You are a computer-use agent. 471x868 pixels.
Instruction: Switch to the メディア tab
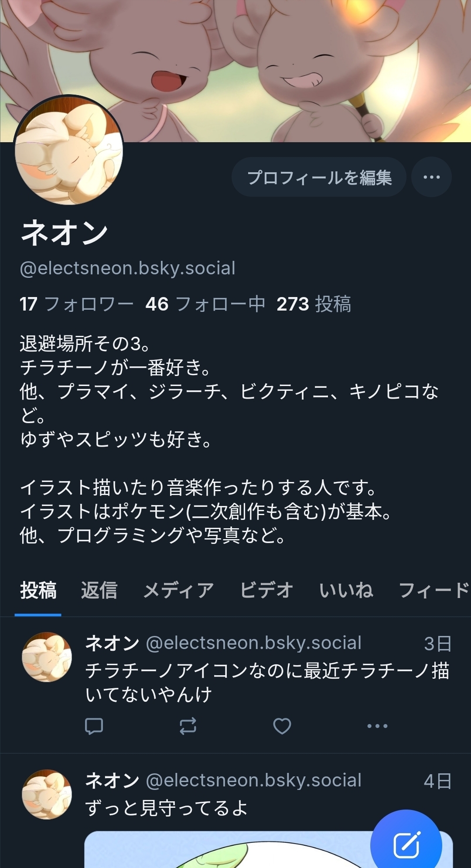point(178,591)
